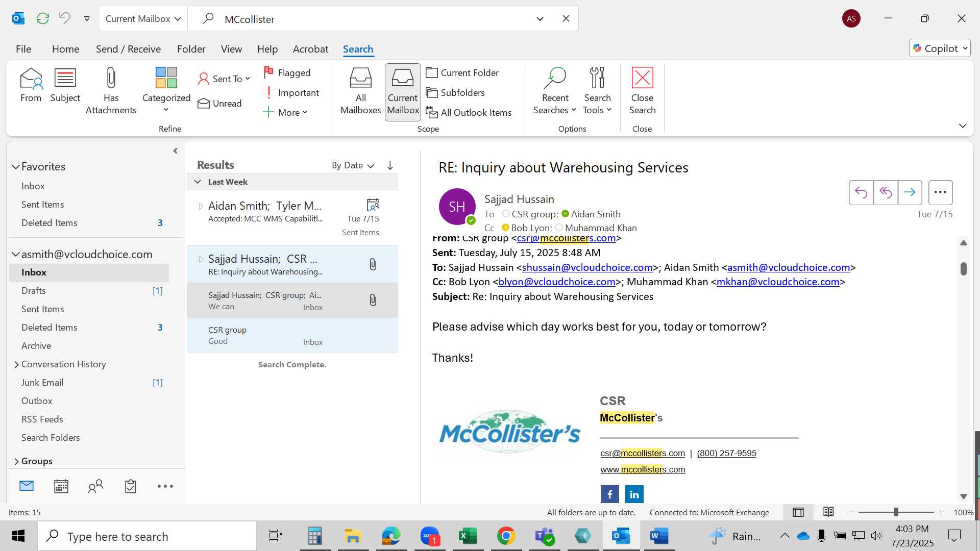Open the Sent To dropdown
This screenshot has height=551, width=980.
tap(224, 79)
